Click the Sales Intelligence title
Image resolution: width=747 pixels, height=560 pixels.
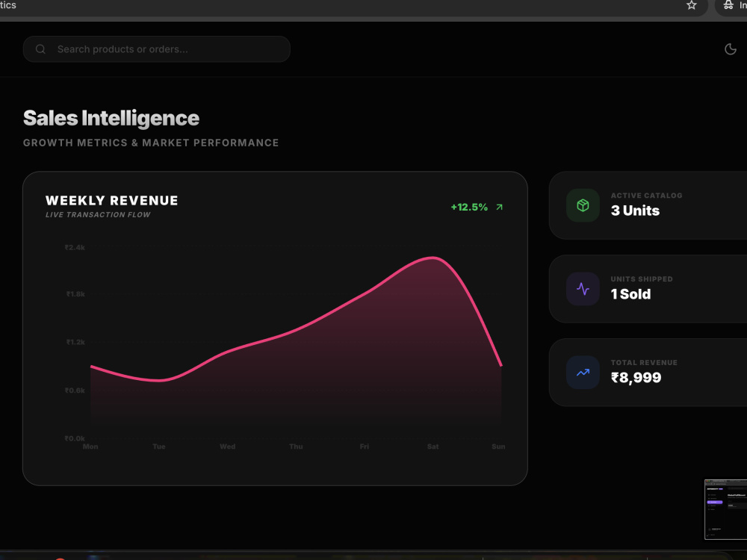point(111,118)
